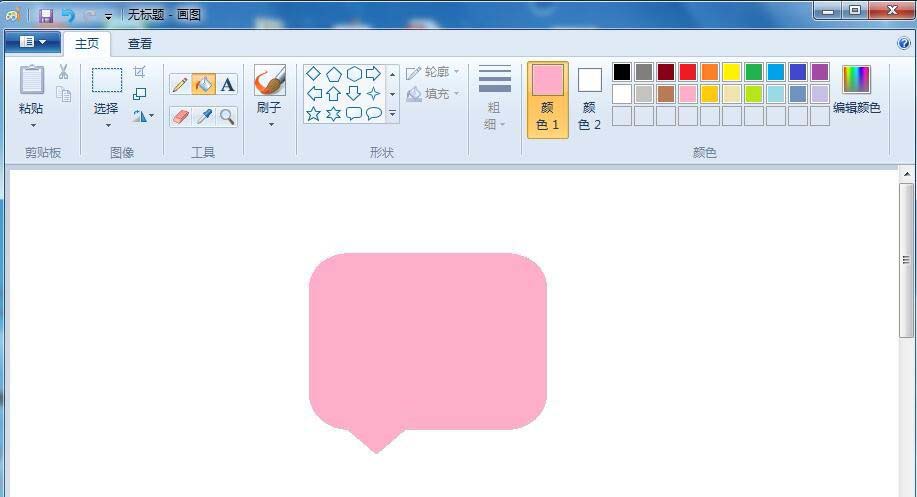Click Edit colors (编辑颜色) button
917x497 pixels.
[856, 89]
